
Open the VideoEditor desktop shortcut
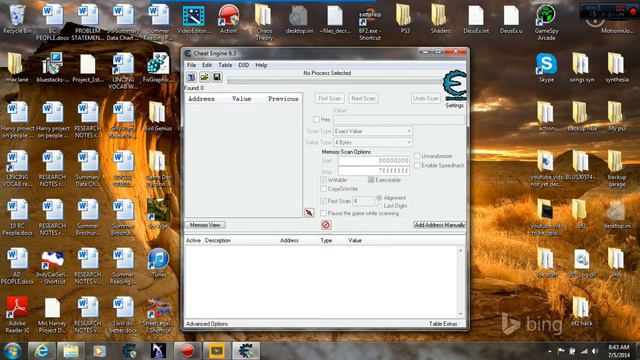pyautogui.click(x=193, y=20)
